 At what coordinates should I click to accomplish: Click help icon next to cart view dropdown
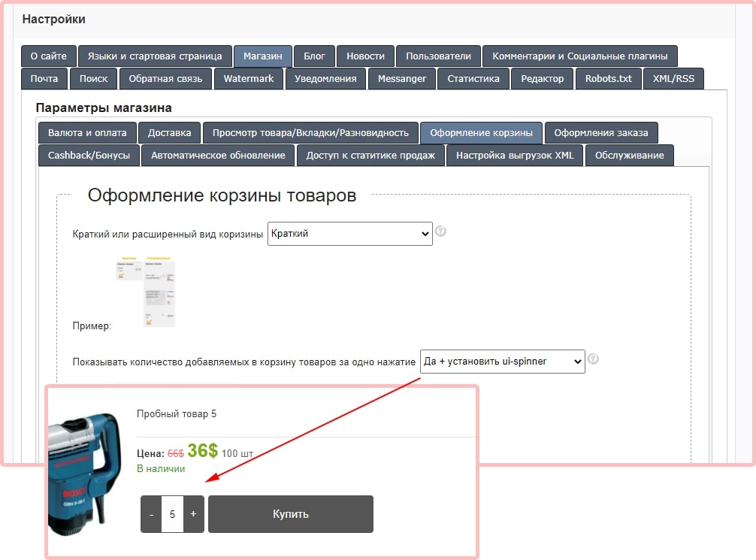[441, 232]
